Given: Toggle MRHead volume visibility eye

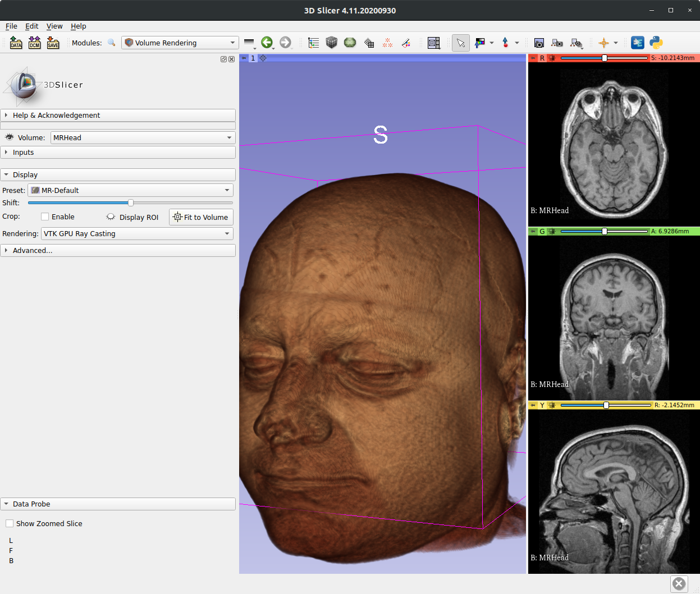Looking at the screenshot, I should pyautogui.click(x=9, y=137).
